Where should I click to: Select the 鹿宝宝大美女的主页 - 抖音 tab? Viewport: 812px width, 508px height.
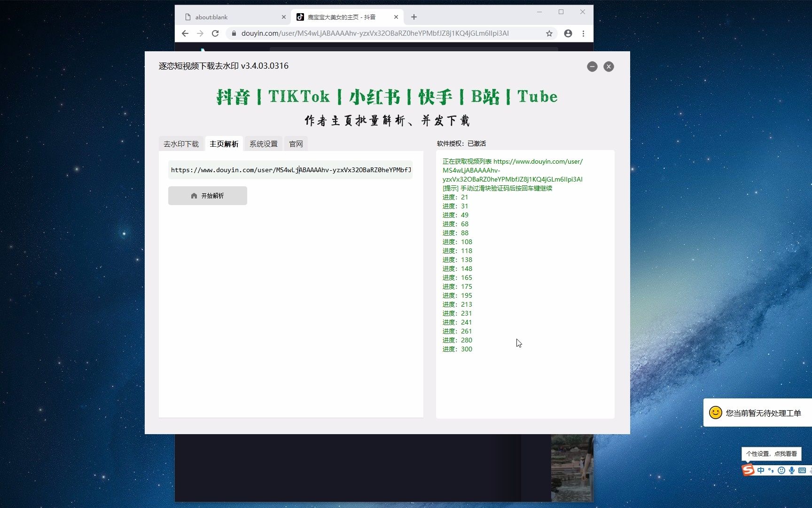click(x=347, y=17)
